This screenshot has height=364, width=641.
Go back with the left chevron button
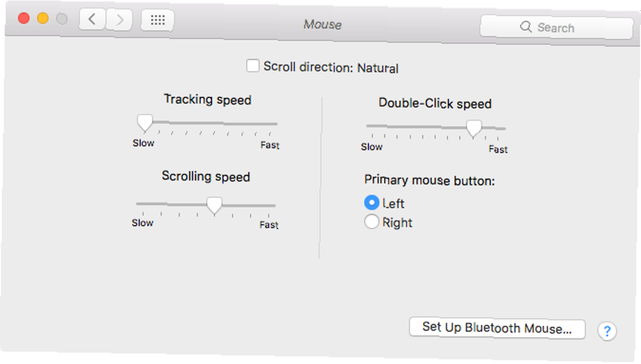[92, 19]
